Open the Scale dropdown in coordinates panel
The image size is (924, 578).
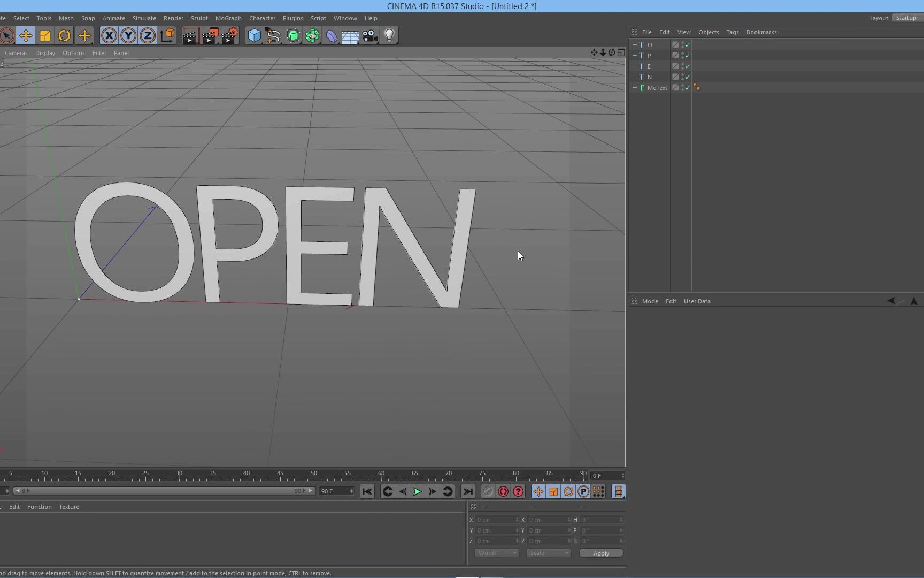pos(549,553)
